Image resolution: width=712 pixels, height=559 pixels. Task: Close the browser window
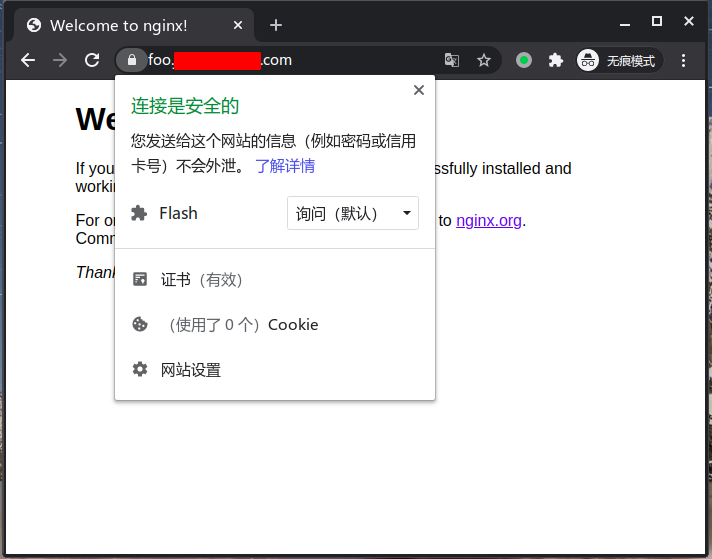point(689,21)
